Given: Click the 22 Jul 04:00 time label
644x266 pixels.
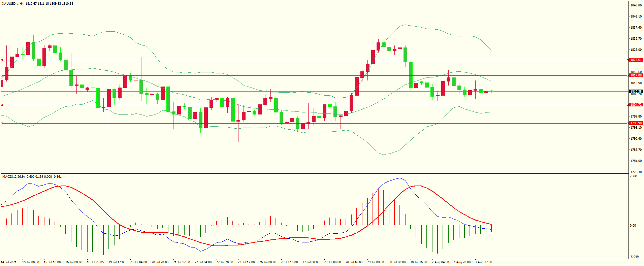Looking at the screenshot, I should coord(203,262).
